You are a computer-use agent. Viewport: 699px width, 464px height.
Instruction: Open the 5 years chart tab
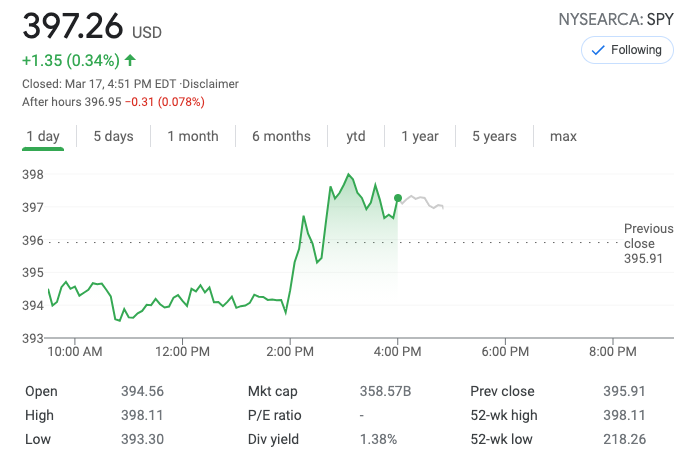click(494, 136)
